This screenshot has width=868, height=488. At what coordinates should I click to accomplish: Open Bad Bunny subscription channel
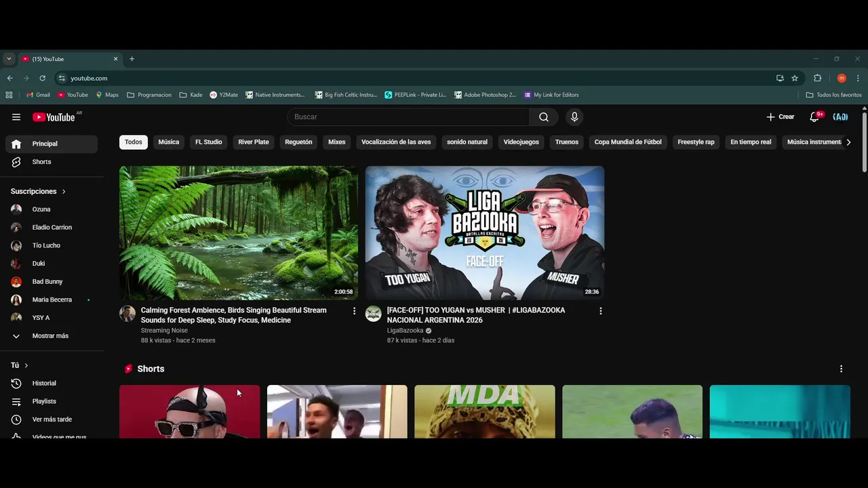point(52,282)
